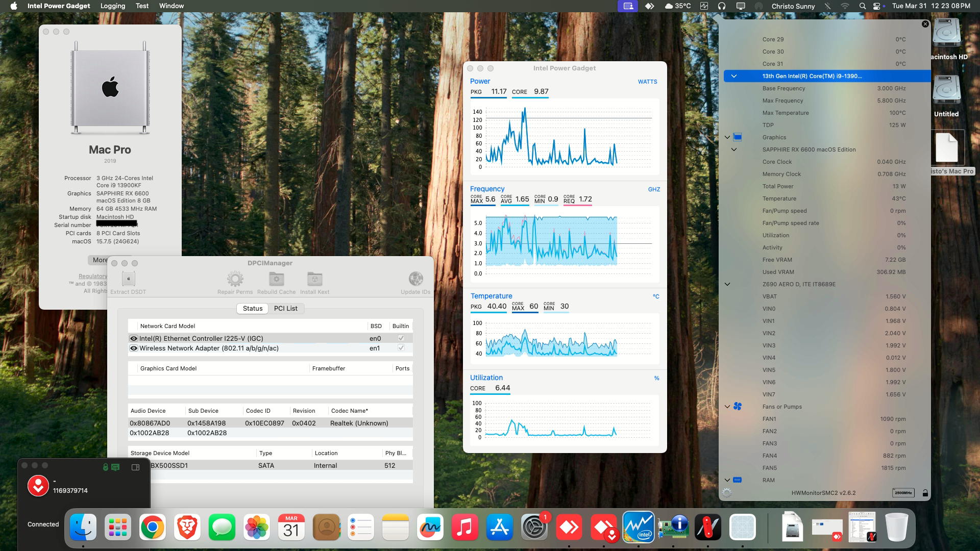
Task: Open weather 35°C menu bar item
Action: (x=677, y=6)
